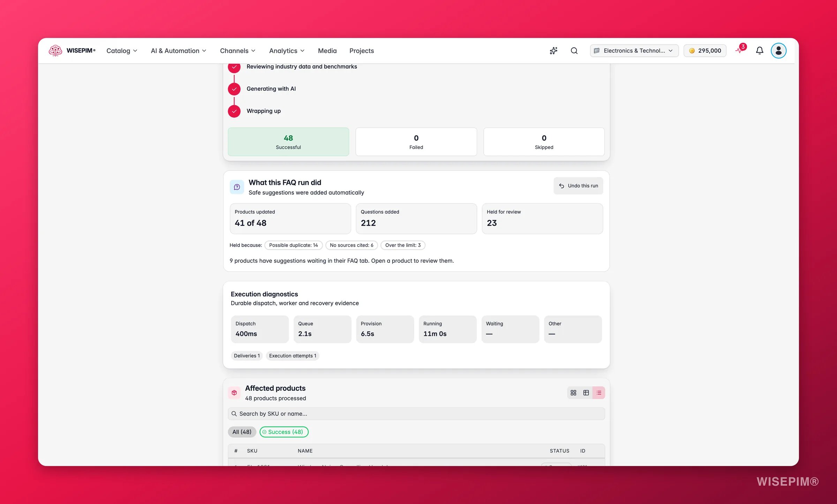
Task: Click the Search by SKU or name field
Action: tap(416, 414)
